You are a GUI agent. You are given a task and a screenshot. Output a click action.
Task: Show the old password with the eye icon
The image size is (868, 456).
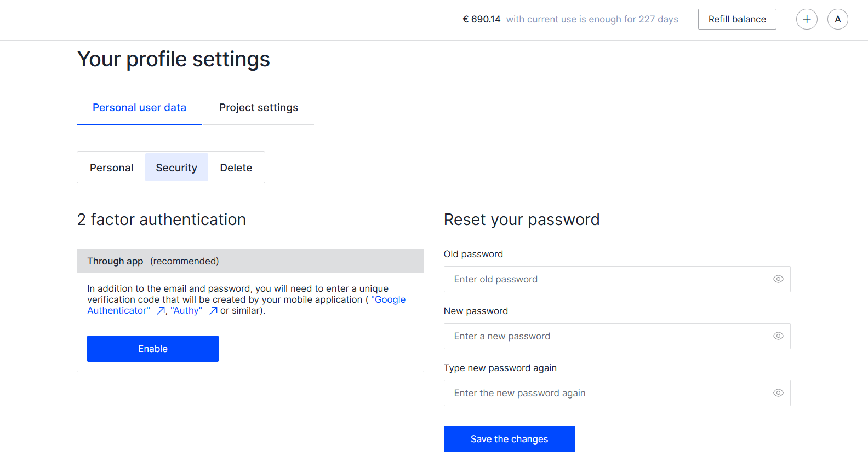pyautogui.click(x=778, y=279)
